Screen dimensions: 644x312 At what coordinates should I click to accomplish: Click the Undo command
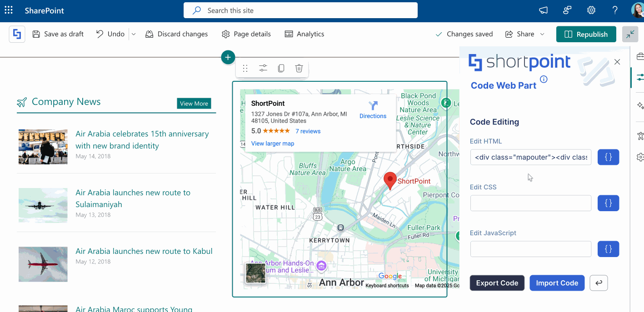tap(110, 34)
